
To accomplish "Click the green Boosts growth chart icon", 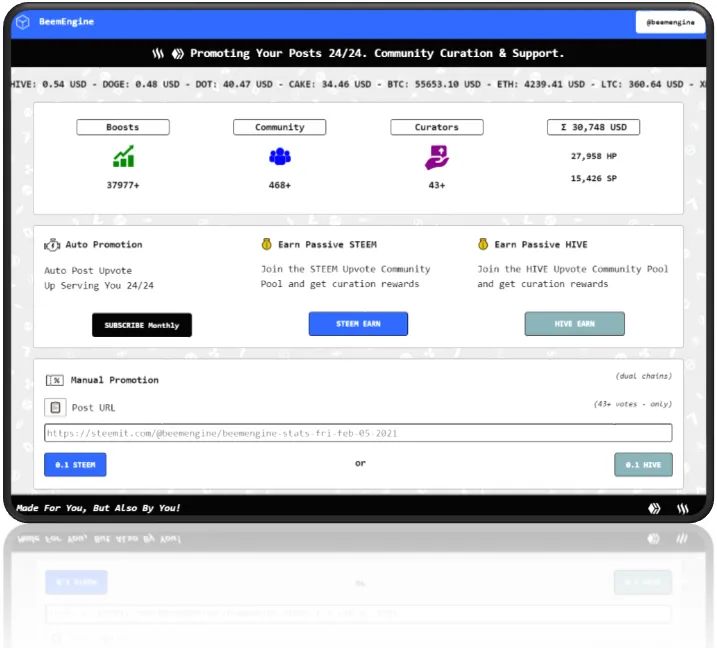I will click(x=123, y=156).
